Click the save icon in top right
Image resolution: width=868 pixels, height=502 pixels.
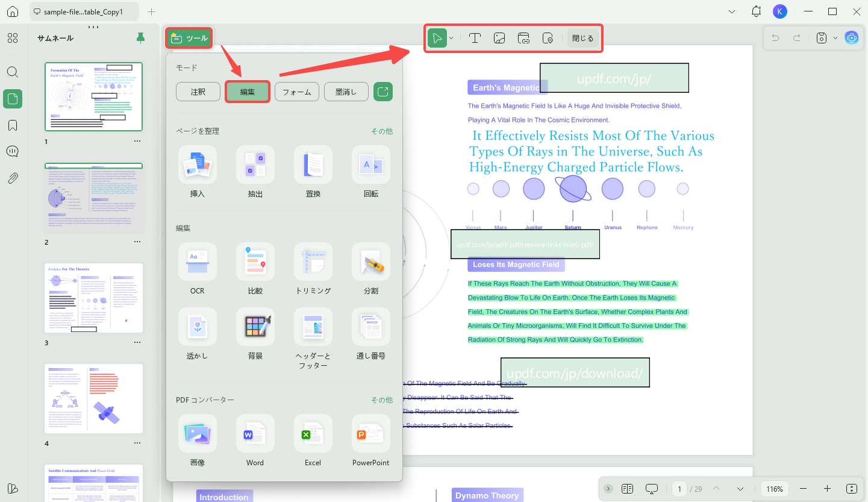coord(821,38)
